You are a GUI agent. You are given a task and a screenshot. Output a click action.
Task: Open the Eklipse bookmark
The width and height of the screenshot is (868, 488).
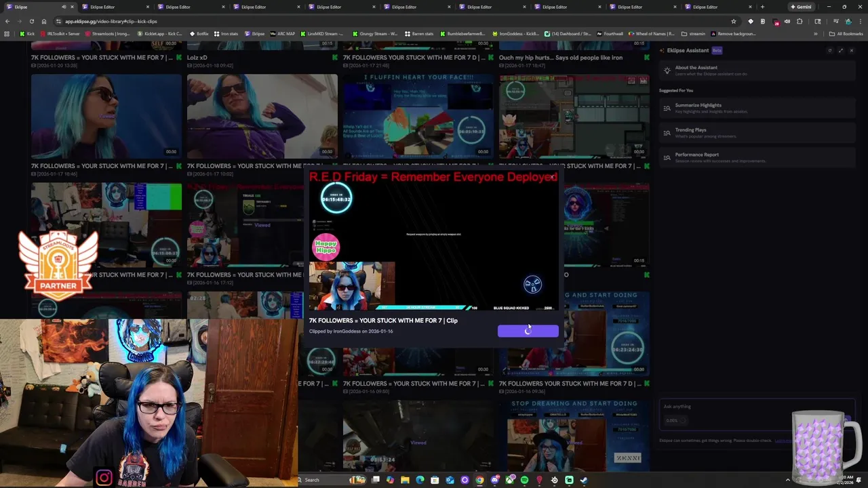pos(254,33)
